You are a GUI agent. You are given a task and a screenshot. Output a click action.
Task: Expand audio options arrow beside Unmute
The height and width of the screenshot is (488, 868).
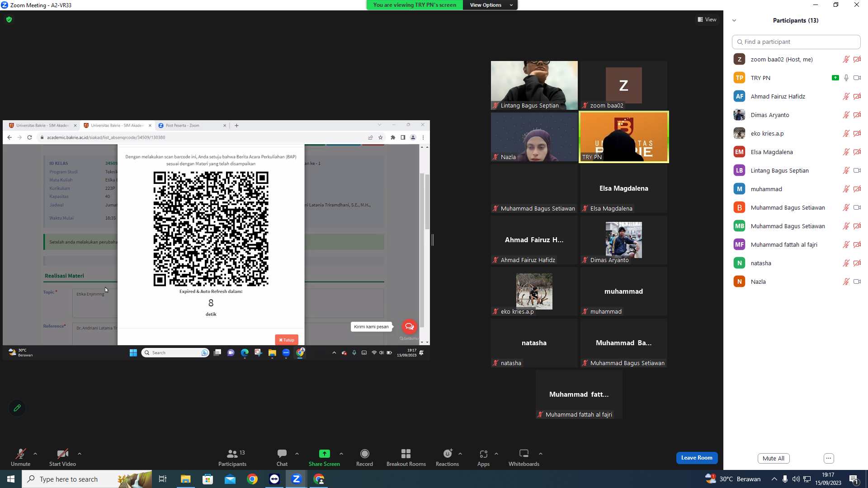tap(35, 454)
